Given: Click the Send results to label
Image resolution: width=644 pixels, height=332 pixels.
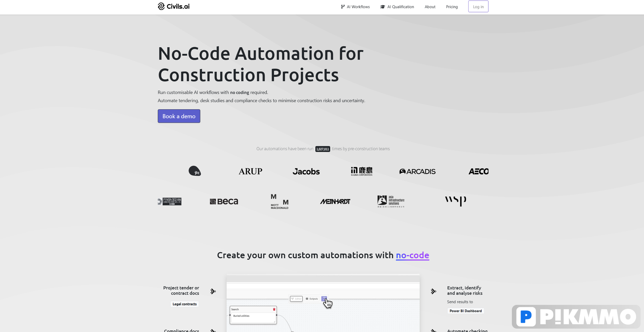Looking at the screenshot, I should coord(460,302).
